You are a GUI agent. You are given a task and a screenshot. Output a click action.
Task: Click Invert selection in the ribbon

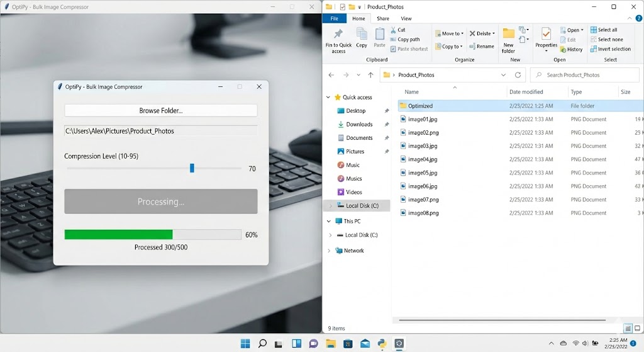click(x=610, y=49)
